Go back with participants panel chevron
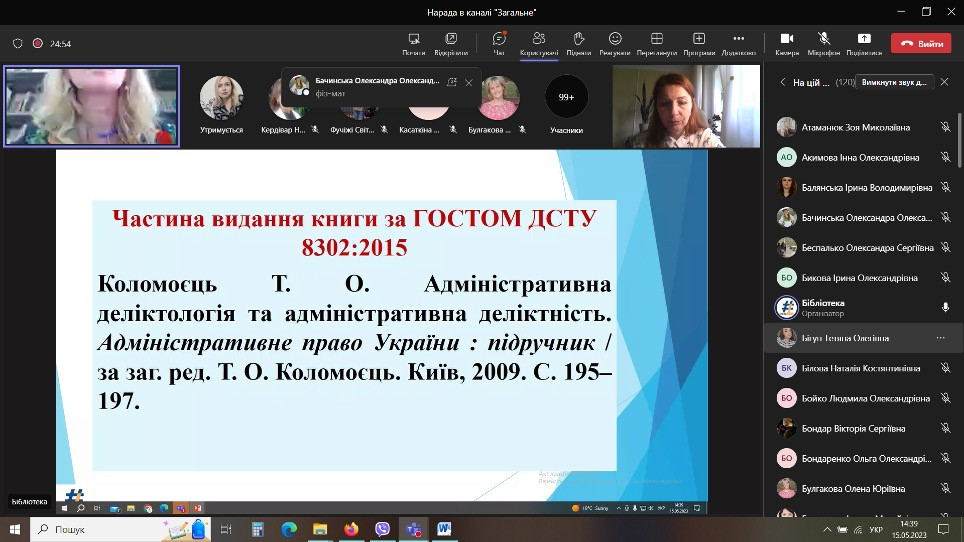Image resolution: width=964 pixels, height=542 pixels. [x=783, y=82]
